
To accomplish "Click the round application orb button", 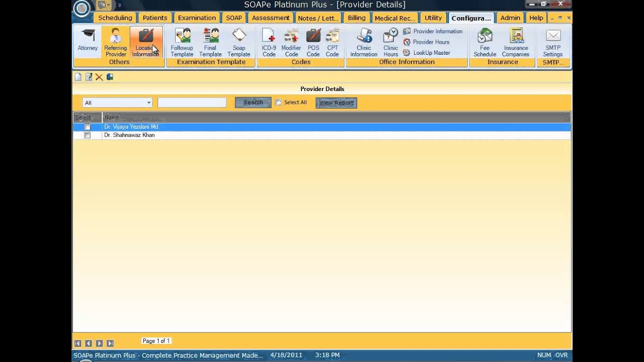I will point(82,8).
